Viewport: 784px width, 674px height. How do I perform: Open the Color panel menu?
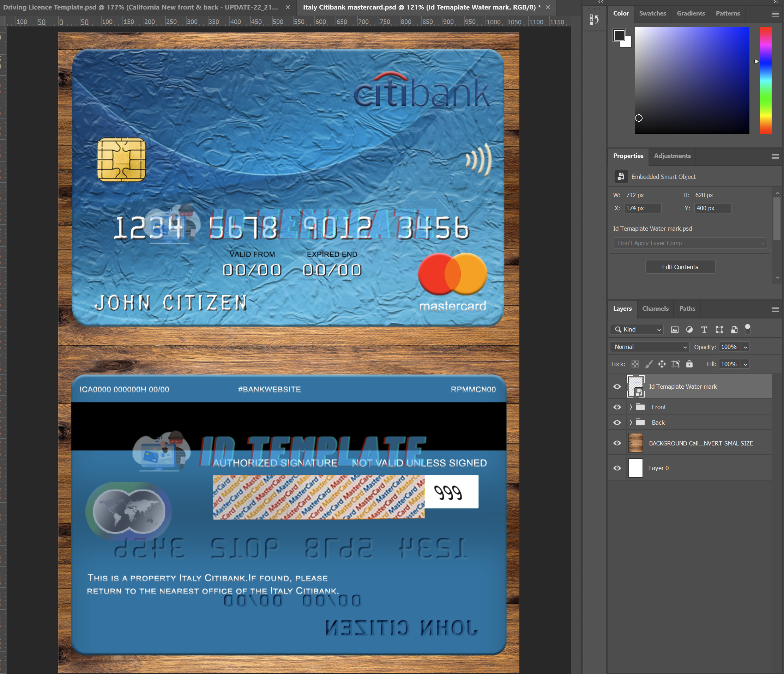pyautogui.click(x=775, y=14)
